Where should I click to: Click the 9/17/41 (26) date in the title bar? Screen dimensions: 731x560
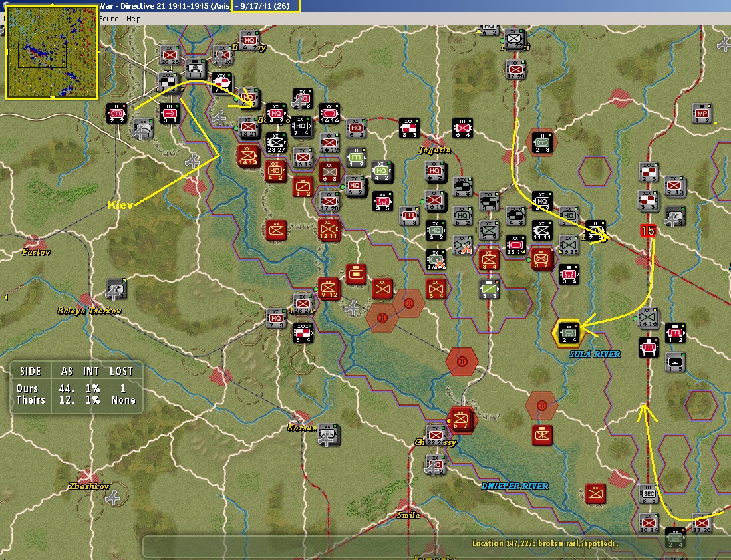tap(265, 6)
